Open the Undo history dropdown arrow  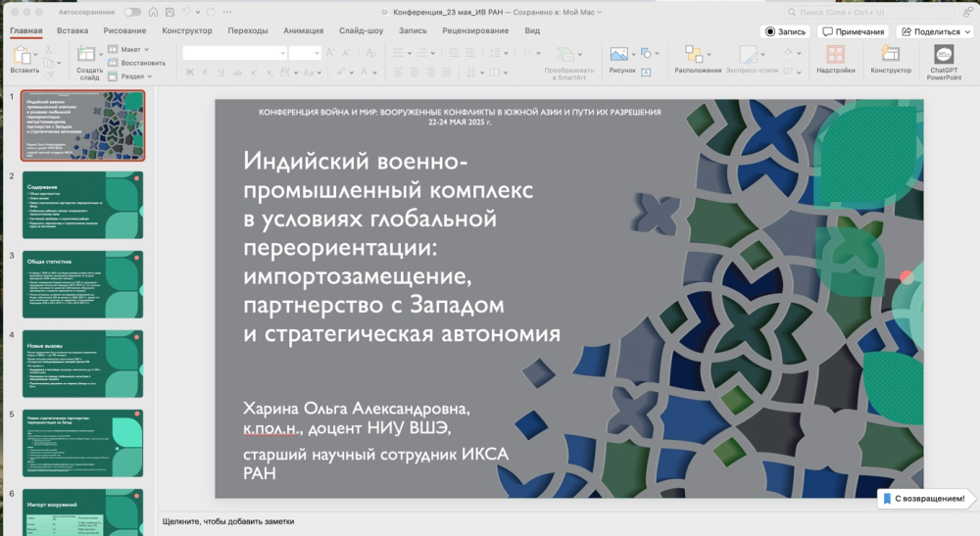(198, 12)
